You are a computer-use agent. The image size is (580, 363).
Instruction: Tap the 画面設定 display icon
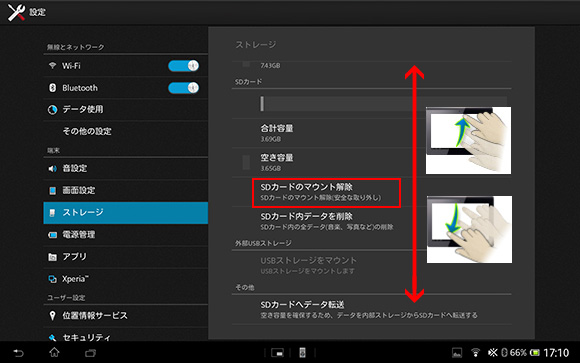(52, 191)
